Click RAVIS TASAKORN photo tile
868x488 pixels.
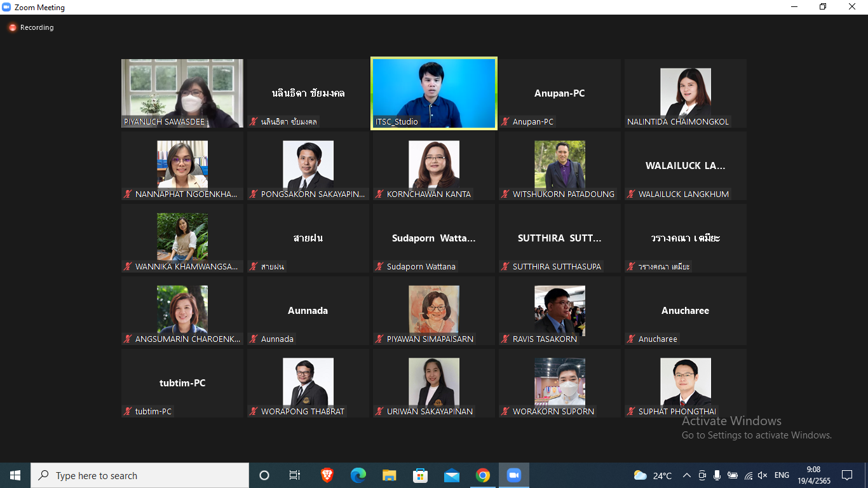click(560, 311)
